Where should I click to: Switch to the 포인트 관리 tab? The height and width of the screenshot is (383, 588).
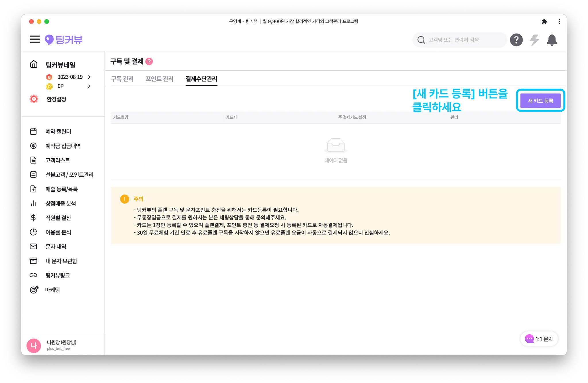coord(159,79)
